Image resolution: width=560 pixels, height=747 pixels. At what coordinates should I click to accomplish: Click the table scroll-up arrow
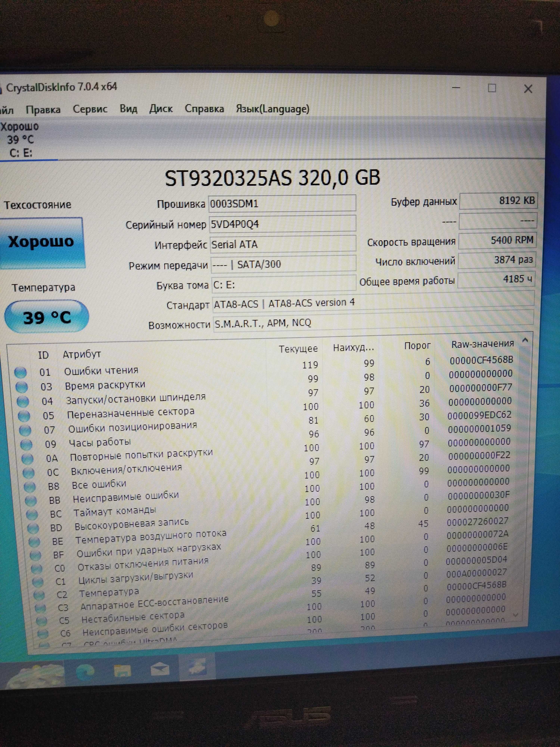(x=525, y=340)
